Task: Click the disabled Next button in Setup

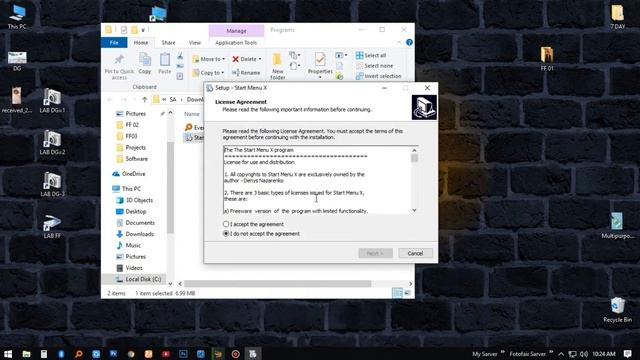Action: click(x=375, y=253)
